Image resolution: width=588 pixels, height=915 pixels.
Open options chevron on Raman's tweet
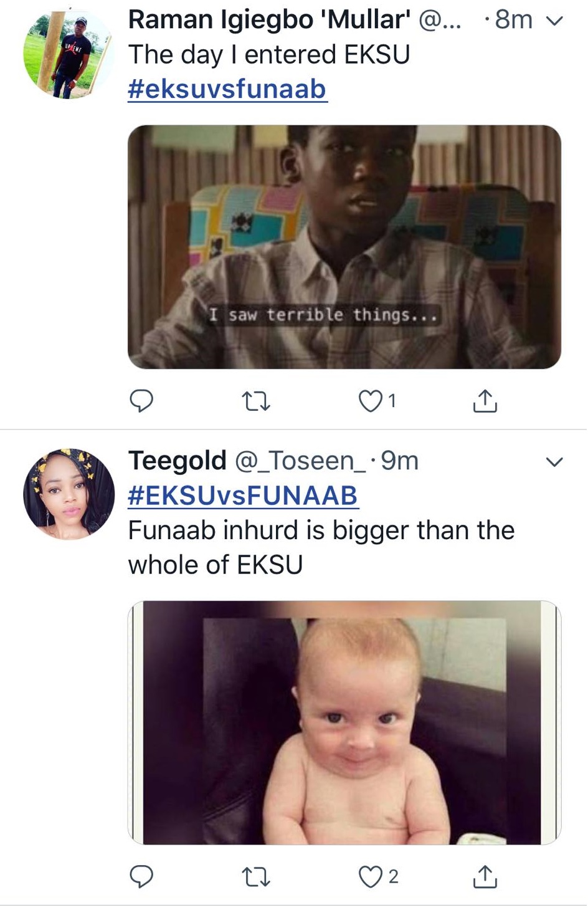554,21
